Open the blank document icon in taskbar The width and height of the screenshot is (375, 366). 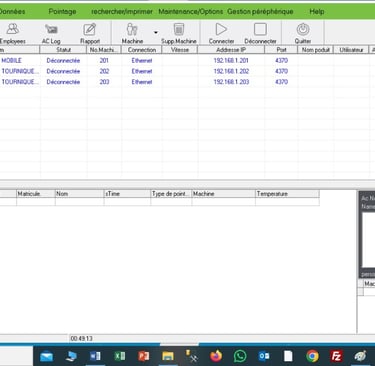pos(288,356)
